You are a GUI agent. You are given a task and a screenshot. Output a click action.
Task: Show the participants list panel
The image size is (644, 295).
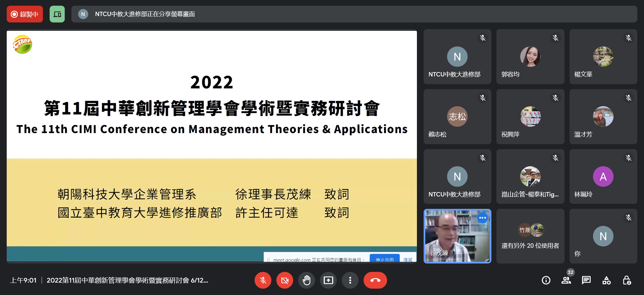pyautogui.click(x=566, y=280)
